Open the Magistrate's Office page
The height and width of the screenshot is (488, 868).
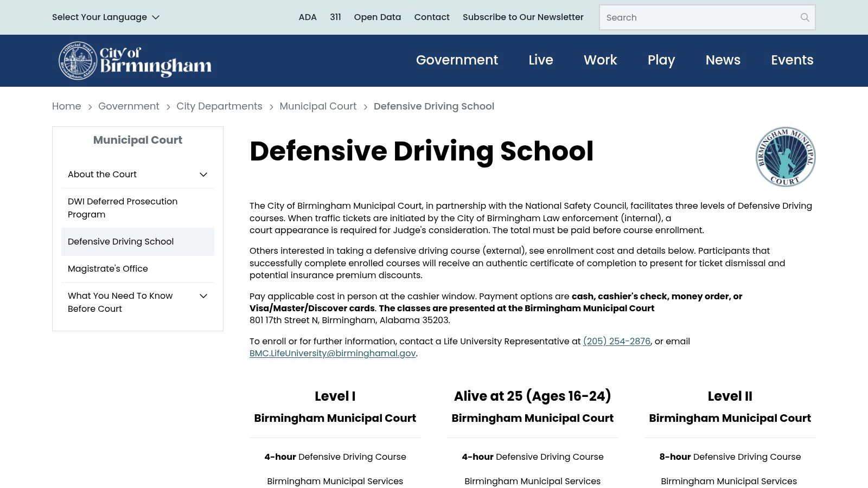(x=108, y=268)
